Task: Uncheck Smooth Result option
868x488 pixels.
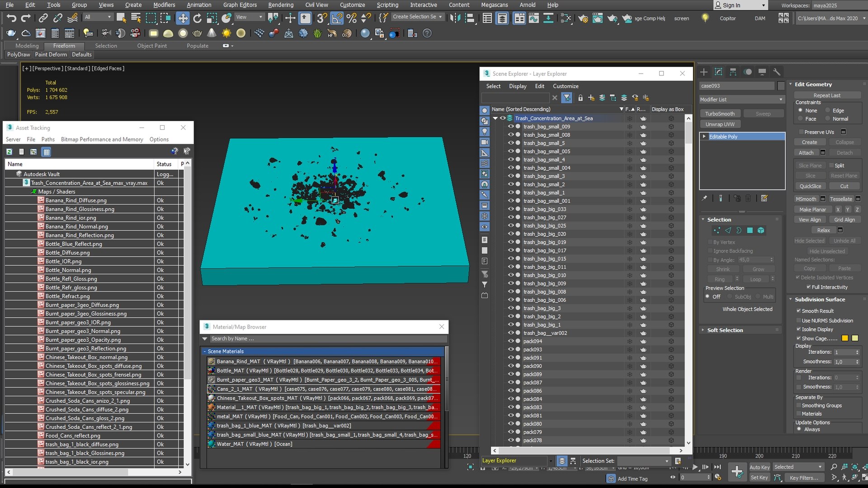Action: 799,311
